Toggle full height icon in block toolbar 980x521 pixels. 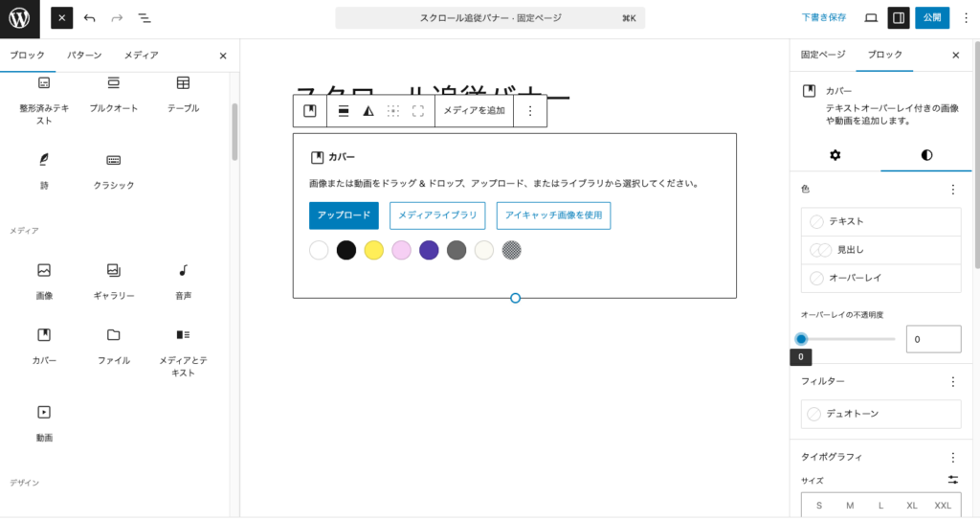[x=418, y=111]
